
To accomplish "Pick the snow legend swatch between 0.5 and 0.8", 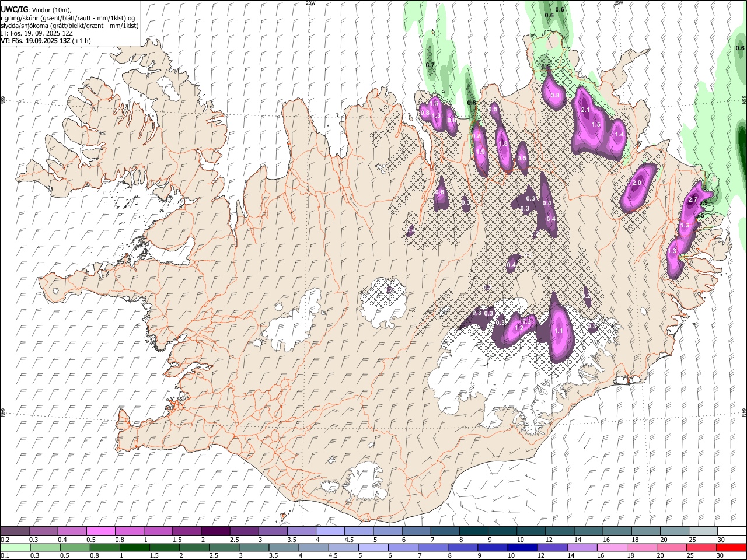I will pyautogui.click(x=100, y=531).
